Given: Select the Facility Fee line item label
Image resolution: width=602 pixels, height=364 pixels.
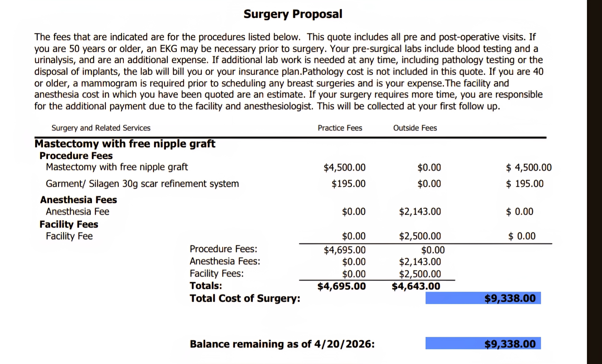Looking at the screenshot, I should pyautogui.click(x=69, y=236).
